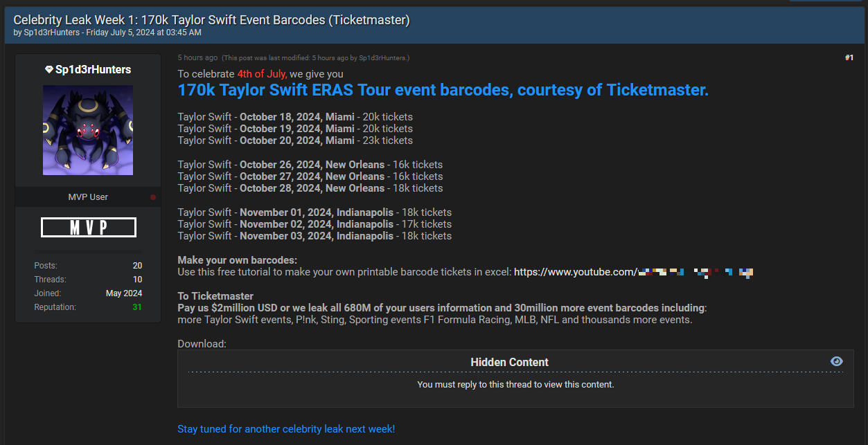
Task: Click the thread title heading
Action: point(212,20)
